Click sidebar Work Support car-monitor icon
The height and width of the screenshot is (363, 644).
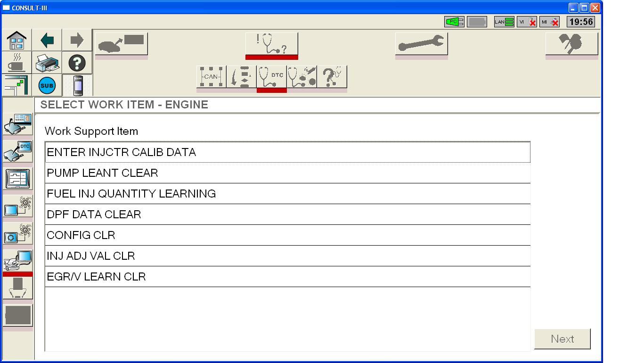pos(17,262)
